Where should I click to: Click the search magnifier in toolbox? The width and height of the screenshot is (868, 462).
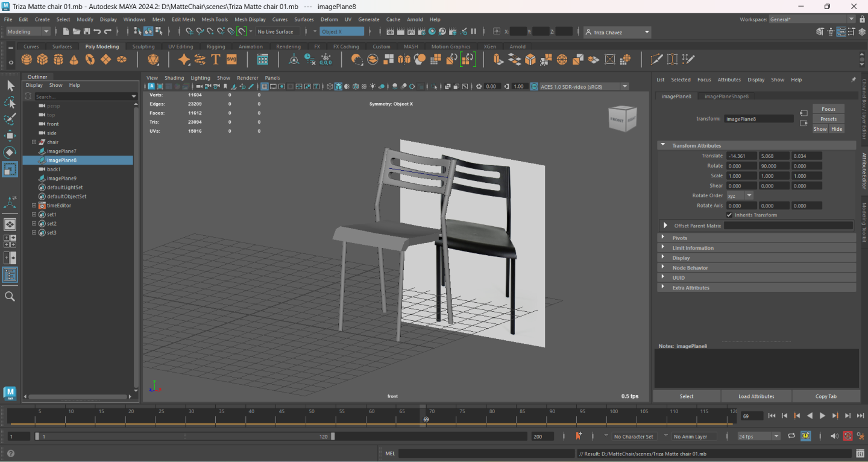click(10, 296)
